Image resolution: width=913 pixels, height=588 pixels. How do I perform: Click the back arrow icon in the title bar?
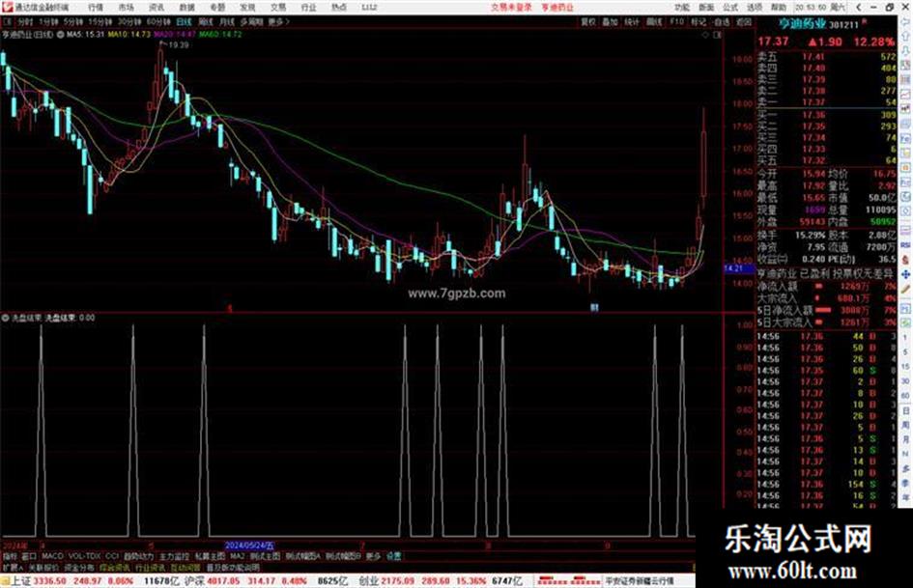click(x=859, y=7)
